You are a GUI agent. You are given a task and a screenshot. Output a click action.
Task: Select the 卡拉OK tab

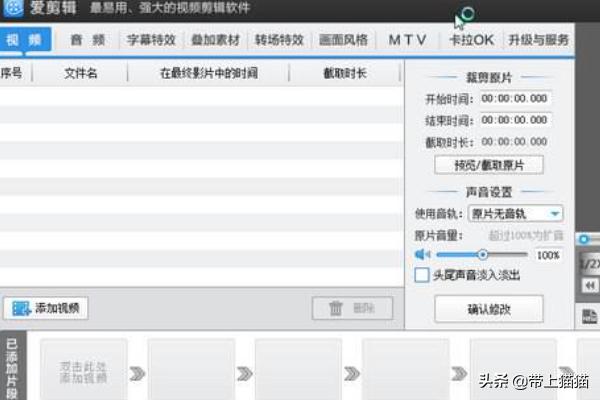click(x=471, y=41)
